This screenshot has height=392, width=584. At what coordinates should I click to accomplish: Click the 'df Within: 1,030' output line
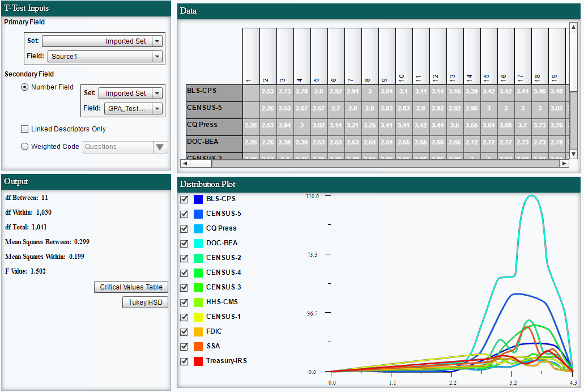pos(28,212)
